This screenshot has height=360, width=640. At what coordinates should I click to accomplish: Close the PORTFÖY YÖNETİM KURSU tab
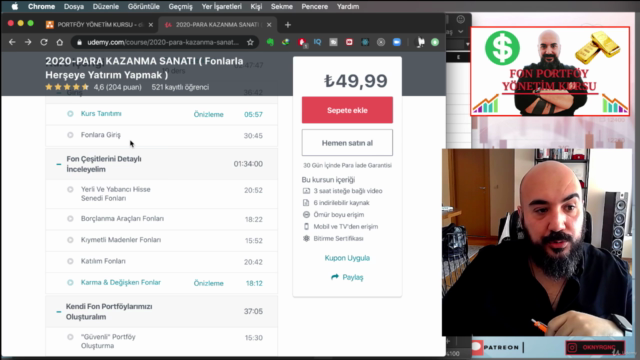151,25
